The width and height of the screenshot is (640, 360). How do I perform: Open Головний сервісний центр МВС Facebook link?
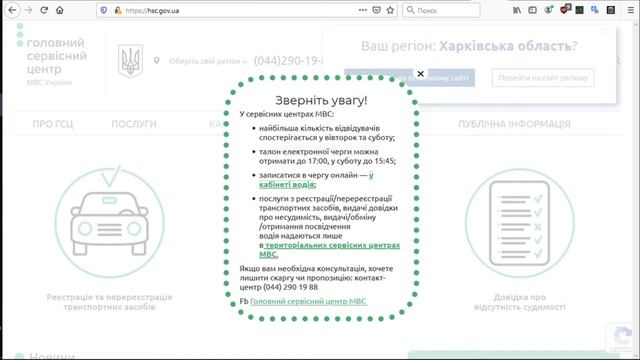[x=309, y=301]
